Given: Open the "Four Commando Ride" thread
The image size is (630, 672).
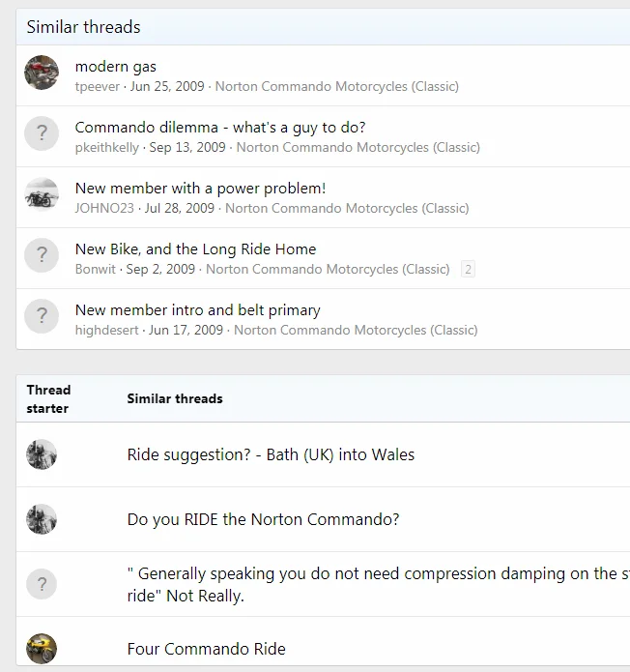Looking at the screenshot, I should tap(206, 649).
